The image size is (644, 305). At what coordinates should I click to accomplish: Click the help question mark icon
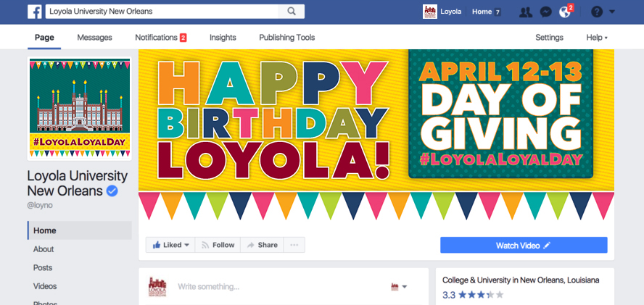[596, 12]
